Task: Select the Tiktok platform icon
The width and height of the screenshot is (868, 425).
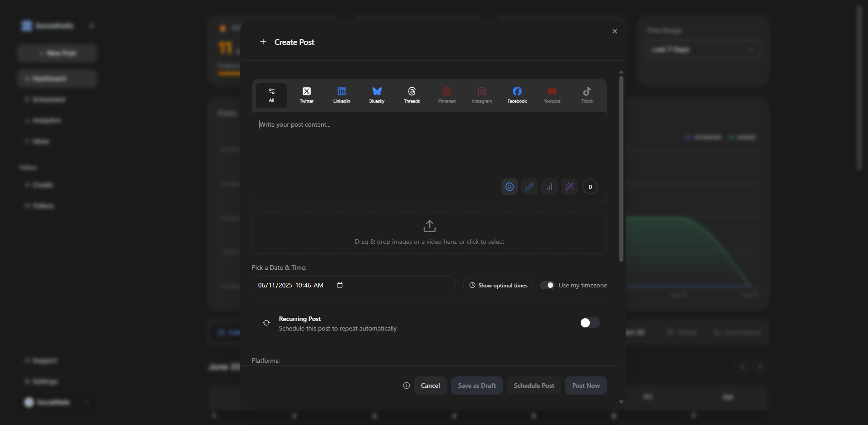Action: pyautogui.click(x=587, y=95)
